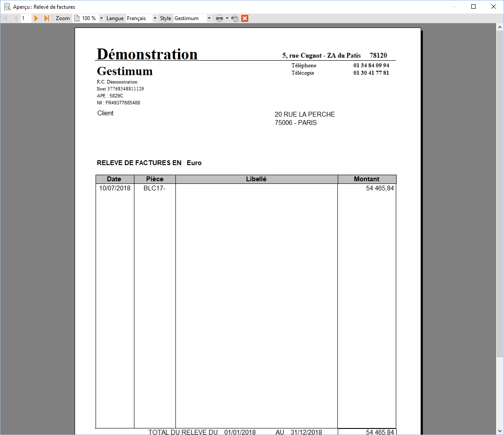Go to the previous page

pyautogui.click(x=16, y=18)
